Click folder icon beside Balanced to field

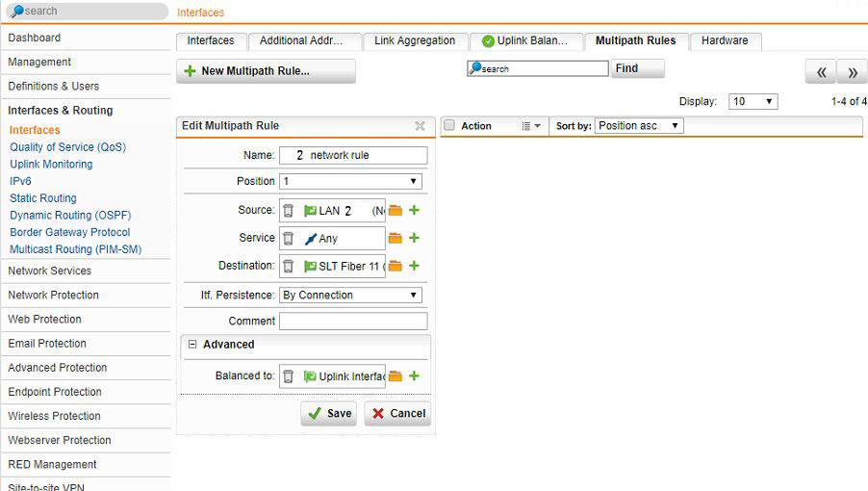pyautogui.click(x=396, y=376)
